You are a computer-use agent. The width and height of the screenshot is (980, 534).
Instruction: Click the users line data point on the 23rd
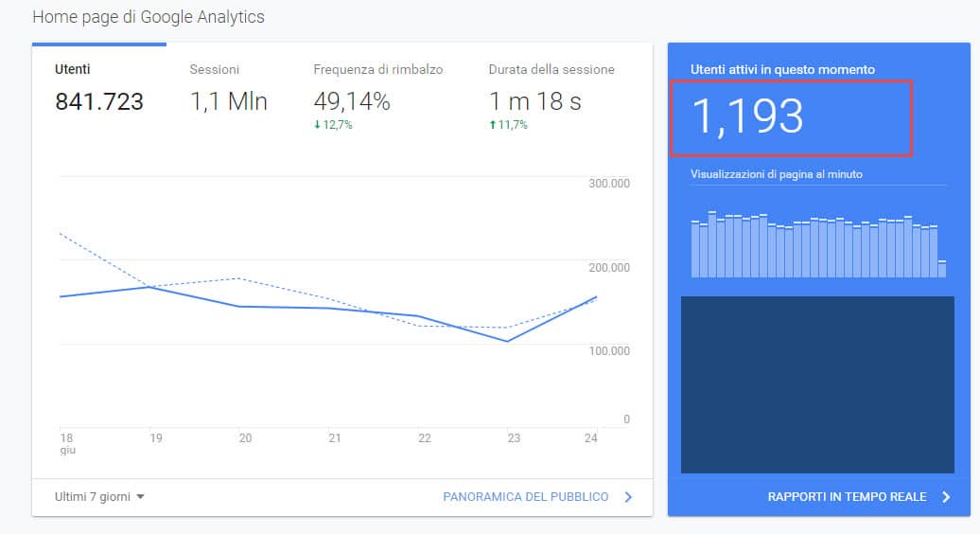(x=507, y=342)
